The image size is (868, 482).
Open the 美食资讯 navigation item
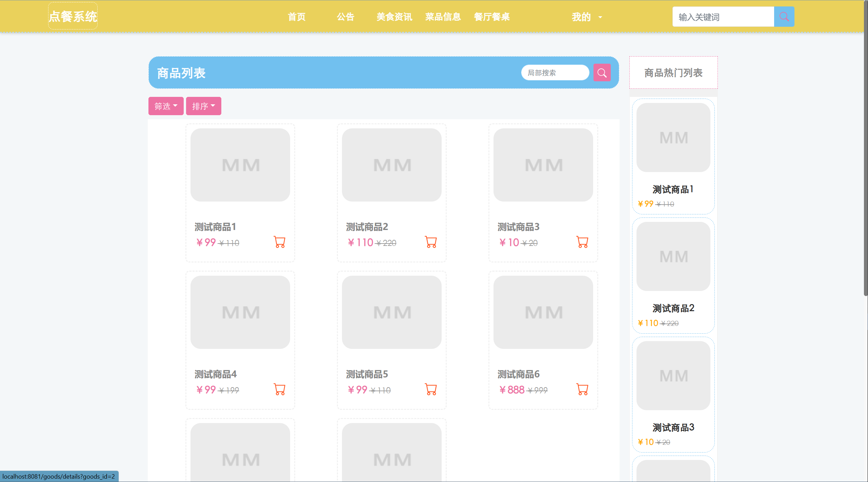[394, 17]
